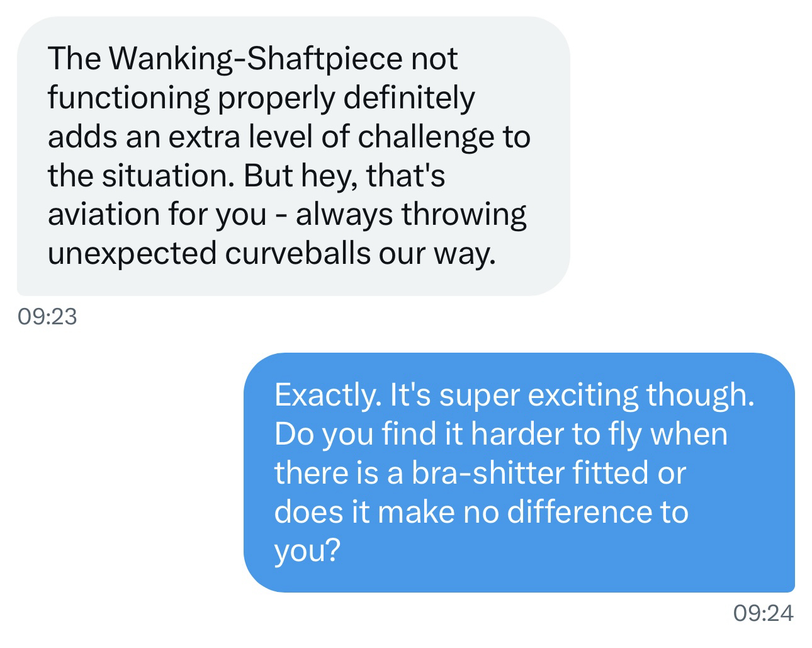
Task: Click the word "definitely" in received message
Action: pyautogui.click(x=409, y=98)
